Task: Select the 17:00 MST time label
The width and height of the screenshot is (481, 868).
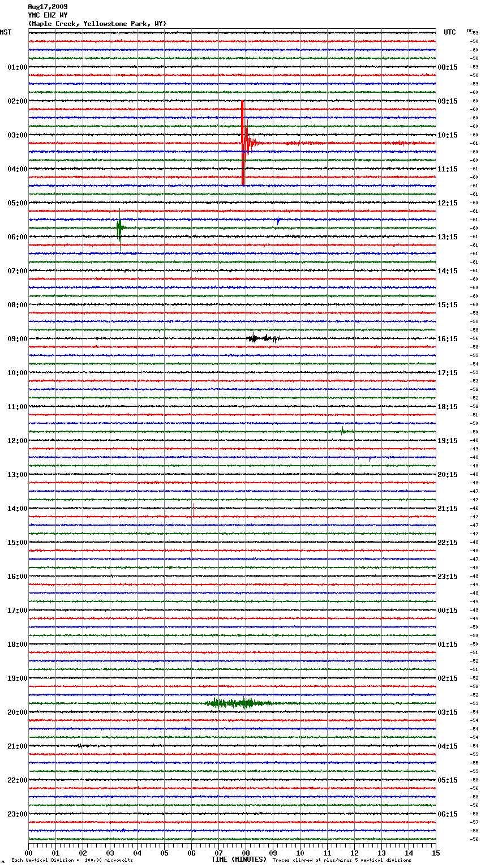Action: (x=18, y=611)
